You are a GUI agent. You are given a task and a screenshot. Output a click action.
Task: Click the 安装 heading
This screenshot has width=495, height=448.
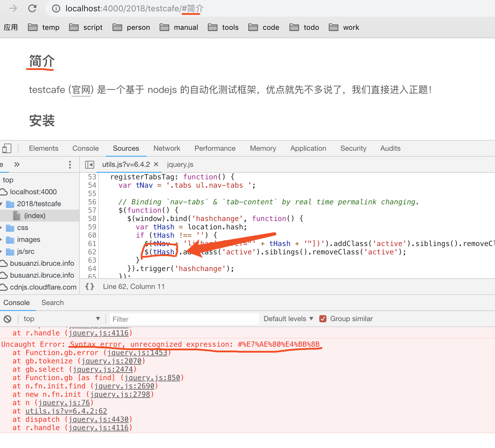click(42, 121)
